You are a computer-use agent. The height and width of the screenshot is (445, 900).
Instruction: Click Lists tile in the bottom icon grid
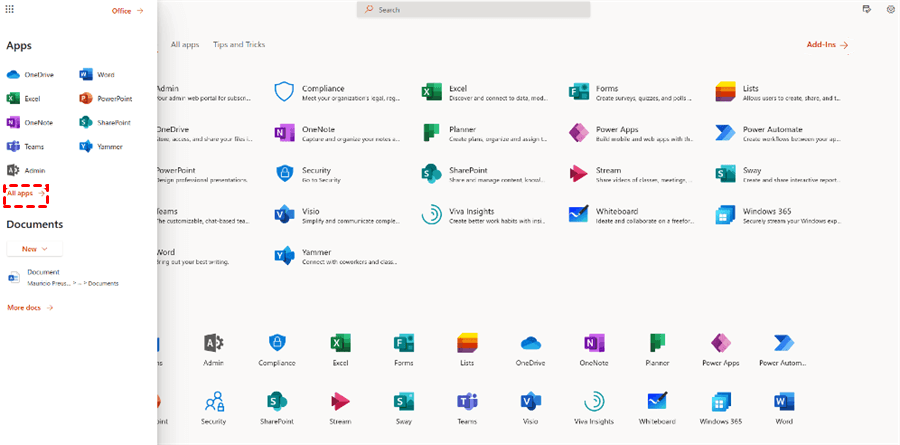coord(467,350)
